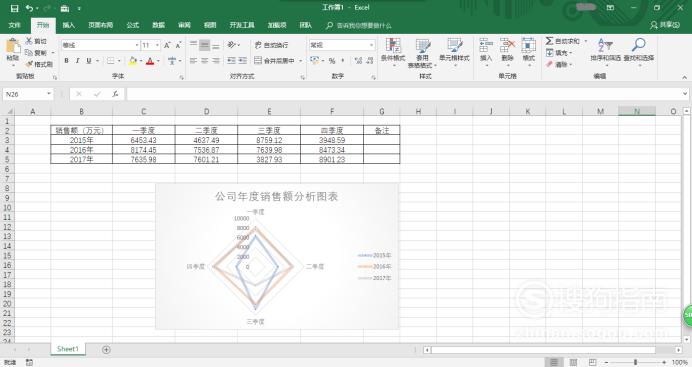The image size is (692, 367).
Task: Click the Wrap Text (自动换行) icon
Action: 258,45
